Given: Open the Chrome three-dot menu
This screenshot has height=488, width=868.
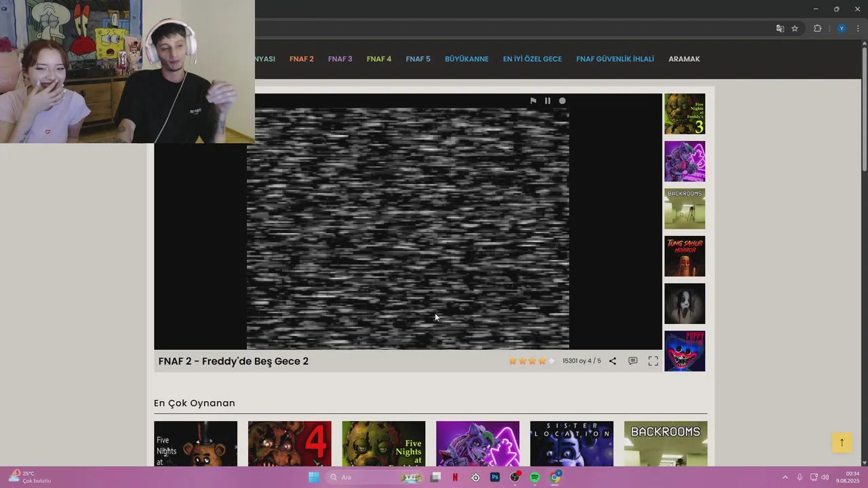Looking at the screenshot, I should (857, 28).
